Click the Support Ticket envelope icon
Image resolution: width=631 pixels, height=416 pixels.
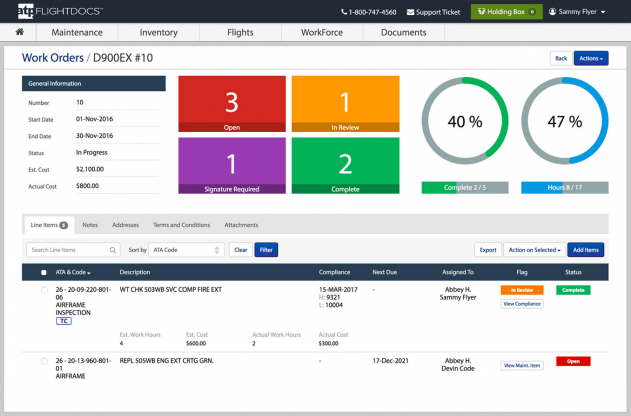tap(410, 12)
